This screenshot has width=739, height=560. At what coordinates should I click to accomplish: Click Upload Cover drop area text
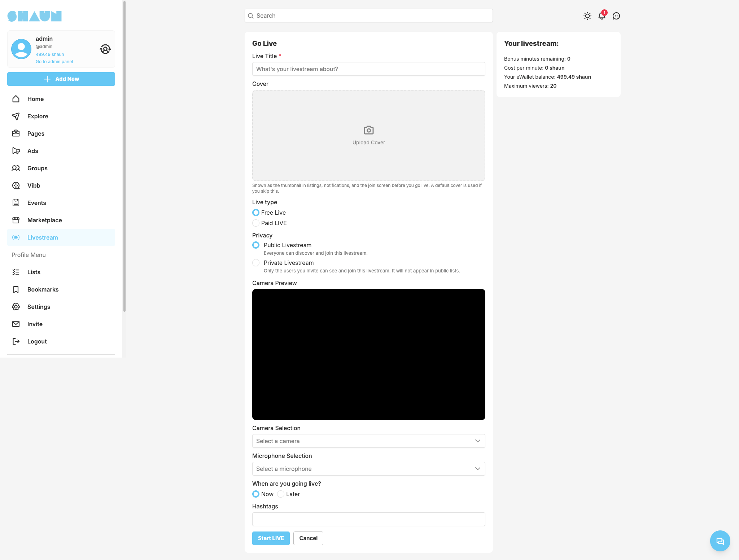[369, 143]
